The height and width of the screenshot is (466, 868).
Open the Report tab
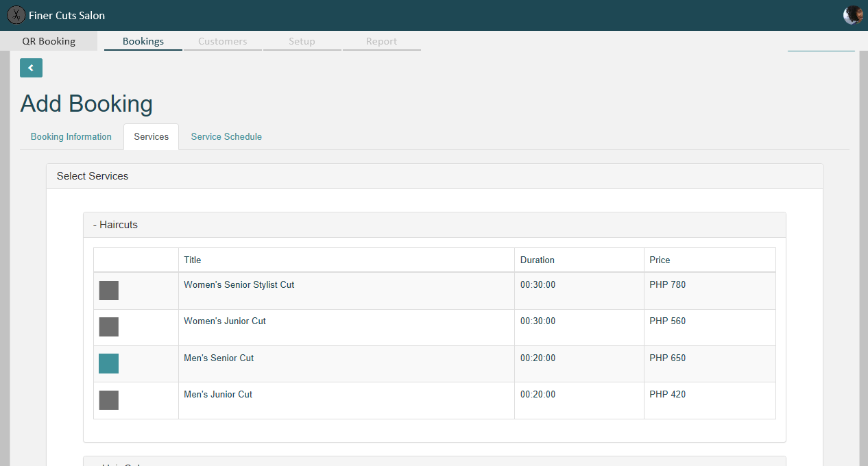coord(382,41)
